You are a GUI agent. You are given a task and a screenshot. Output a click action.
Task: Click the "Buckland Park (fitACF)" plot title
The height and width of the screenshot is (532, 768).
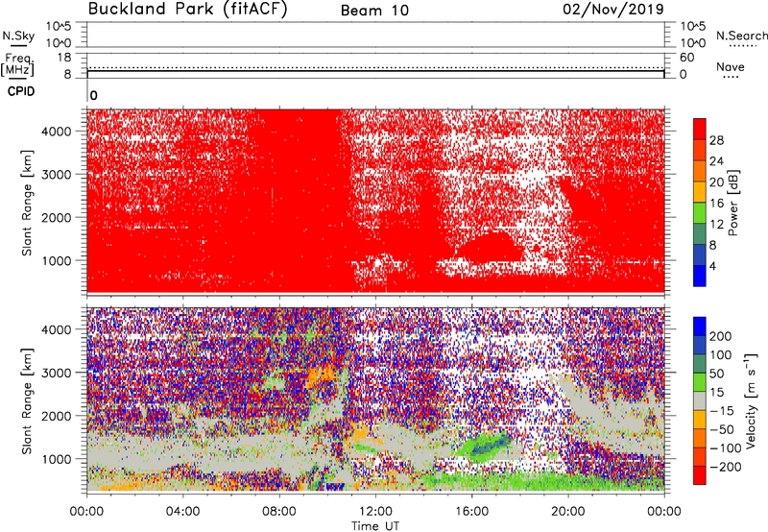click(x=187, y=9)
